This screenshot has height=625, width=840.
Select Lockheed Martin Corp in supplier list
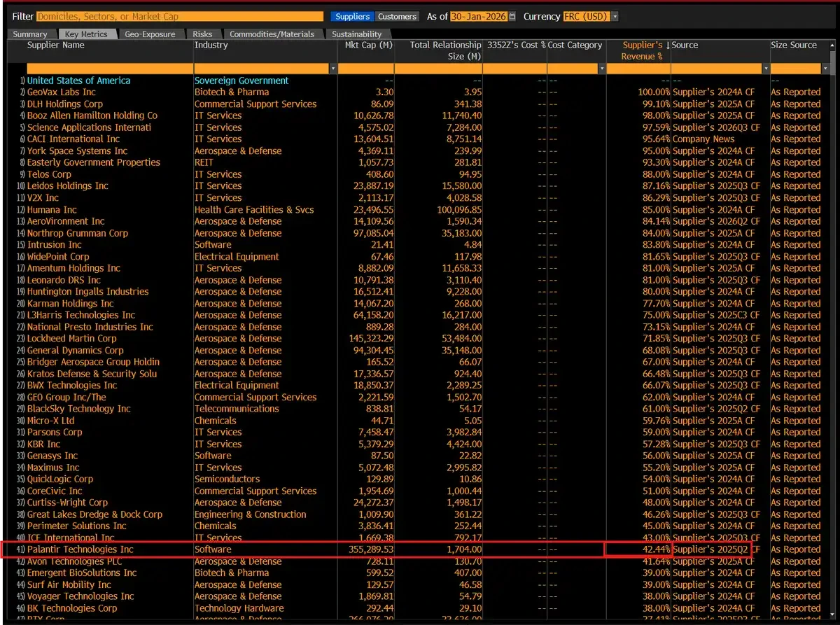71,339
